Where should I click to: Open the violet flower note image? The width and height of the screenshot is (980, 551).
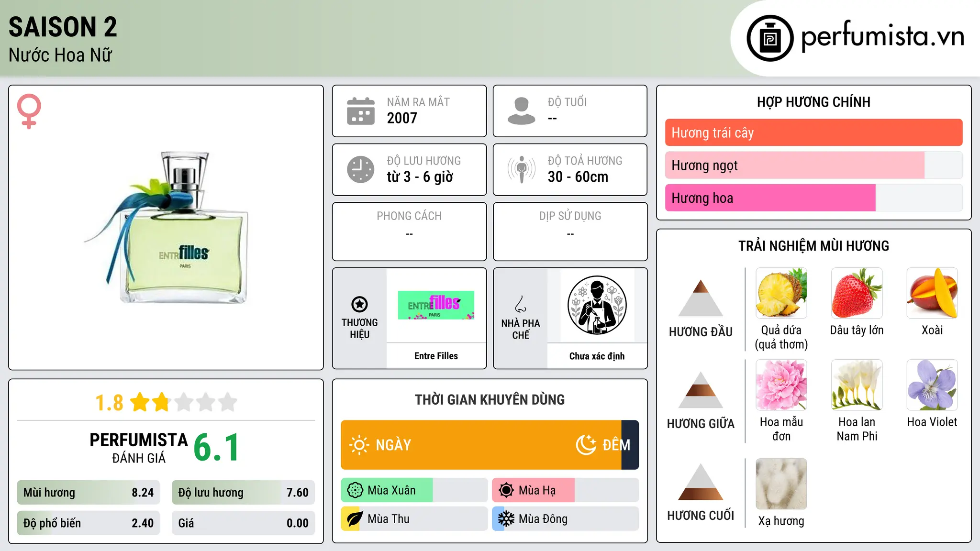pyautogui.click(x=932, y=385)
